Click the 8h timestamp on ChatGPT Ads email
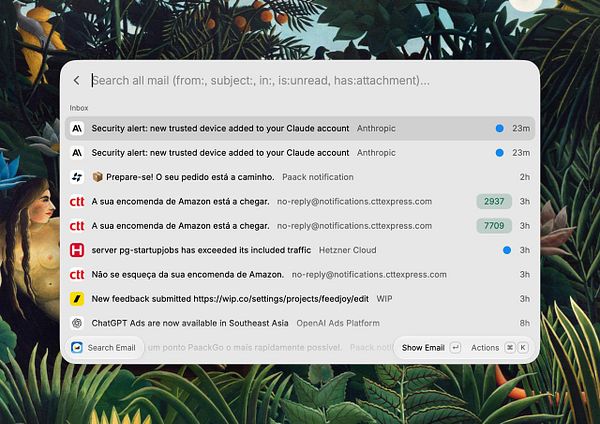Viewport: 600px width, 424px height. pyautogui.click(x=525, y=323)
